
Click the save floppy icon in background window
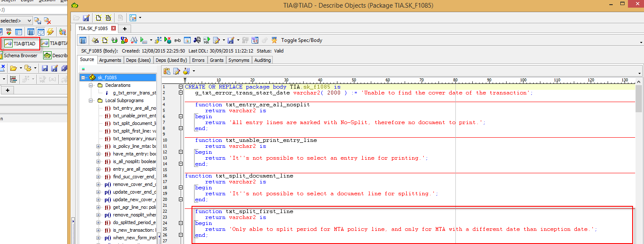pyautogui.click(x=44, y=68)
